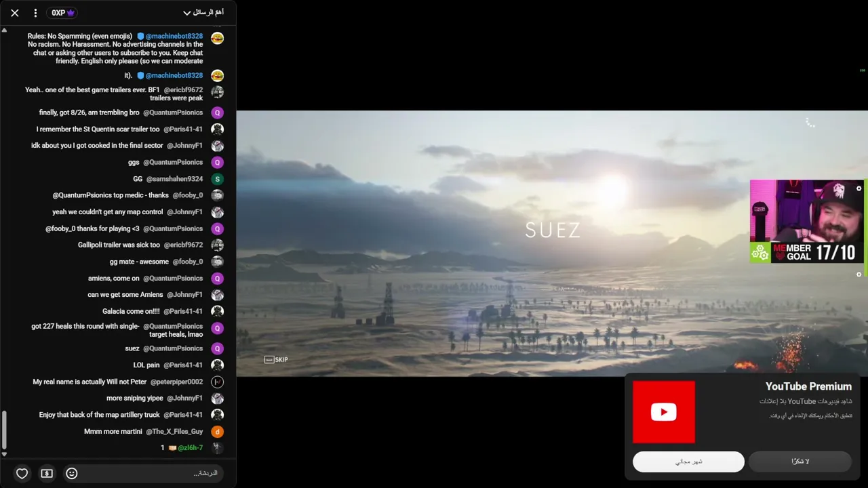Open avatar next to 'best game trailers ever' message
This screenshot has width=868, height=488.
(217, 91)
